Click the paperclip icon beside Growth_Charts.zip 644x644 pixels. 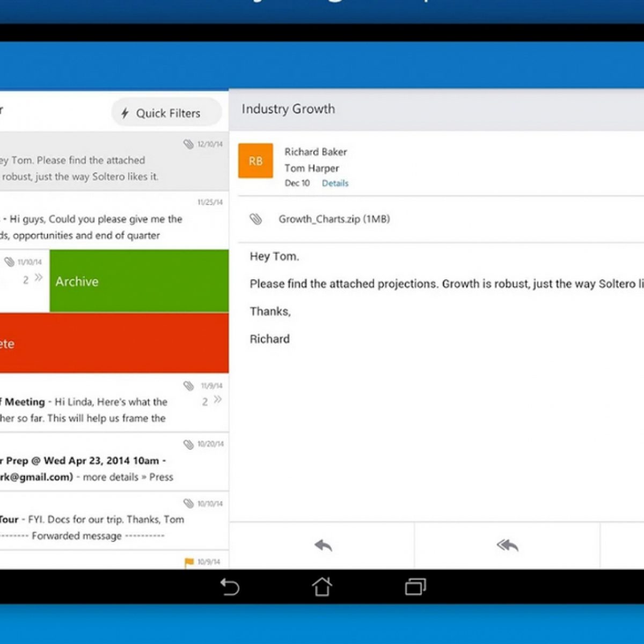pos(256,219)
